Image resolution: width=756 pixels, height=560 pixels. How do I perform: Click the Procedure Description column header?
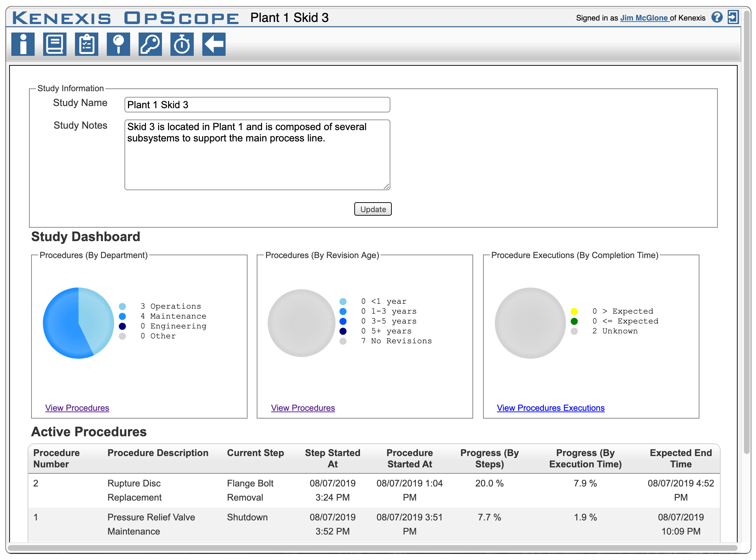(158, 453)
